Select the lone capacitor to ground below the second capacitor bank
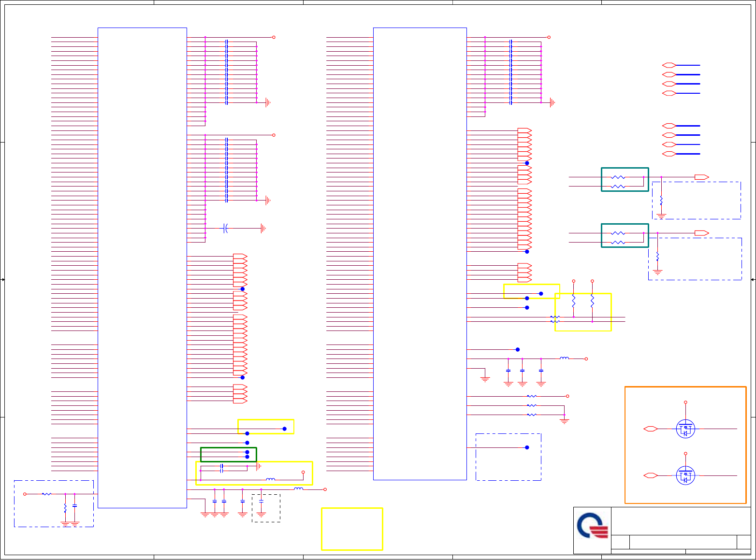The height and width of the screenshot is (560, 756). point(225,228)
